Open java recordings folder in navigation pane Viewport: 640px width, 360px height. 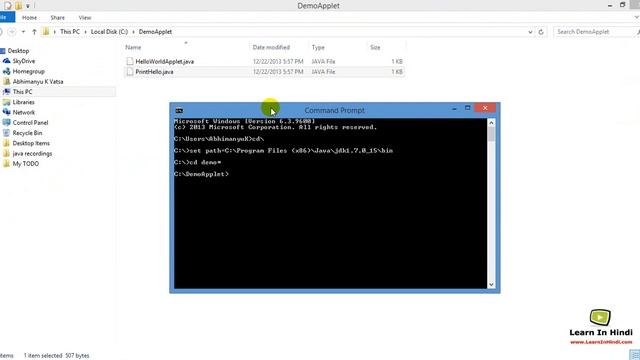[32, 153]
